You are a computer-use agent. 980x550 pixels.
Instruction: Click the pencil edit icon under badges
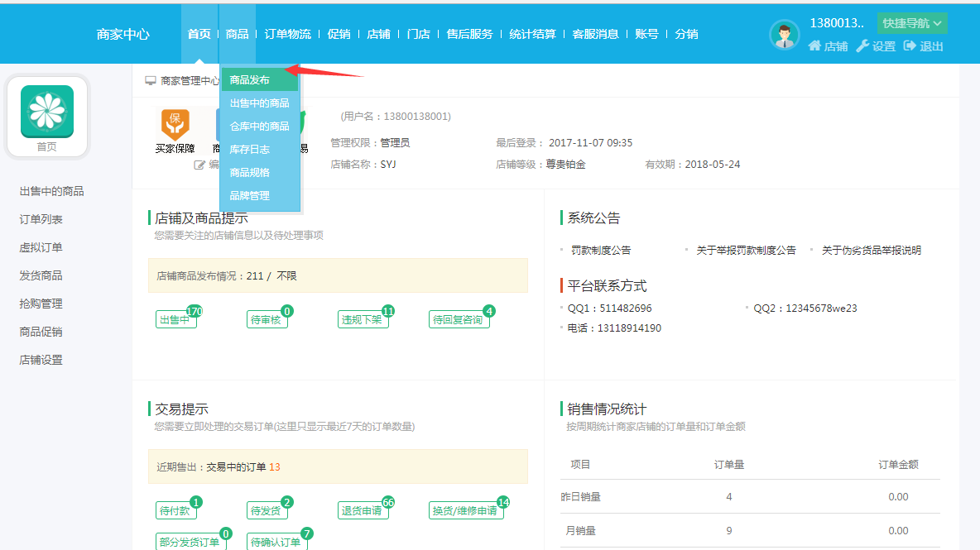tap(199, 165)
